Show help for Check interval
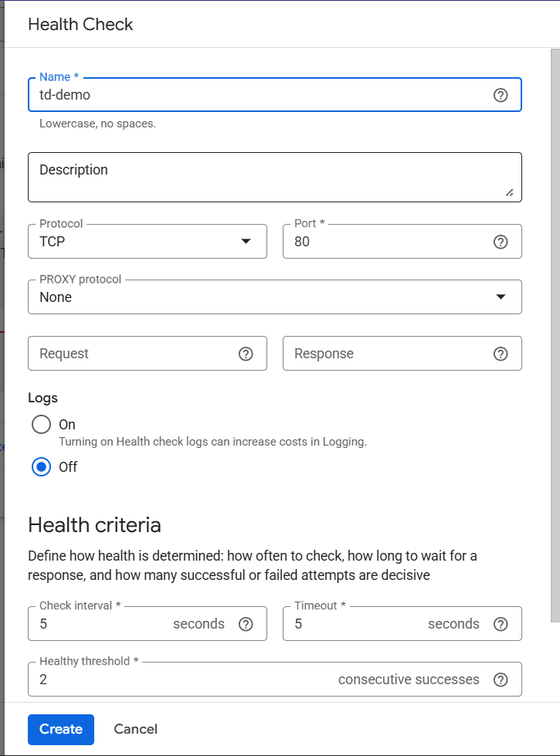The image size is (560, 756). [x=246, y=624]
